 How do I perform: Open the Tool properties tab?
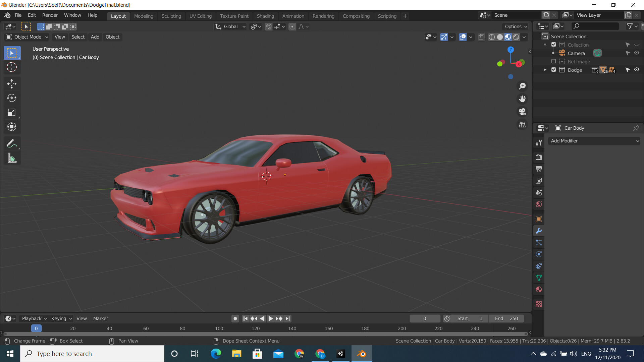point(539,142)
